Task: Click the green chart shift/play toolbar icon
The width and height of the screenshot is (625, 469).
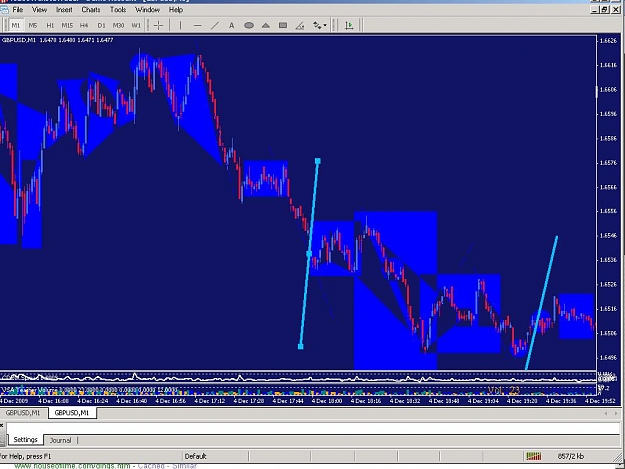Action: click(349, 26)
